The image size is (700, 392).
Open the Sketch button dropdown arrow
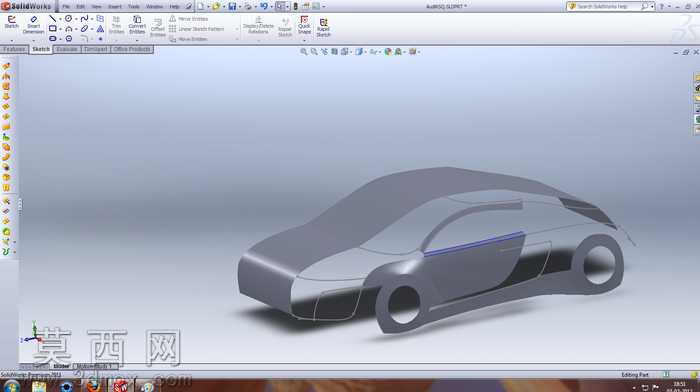coord(12,40)
